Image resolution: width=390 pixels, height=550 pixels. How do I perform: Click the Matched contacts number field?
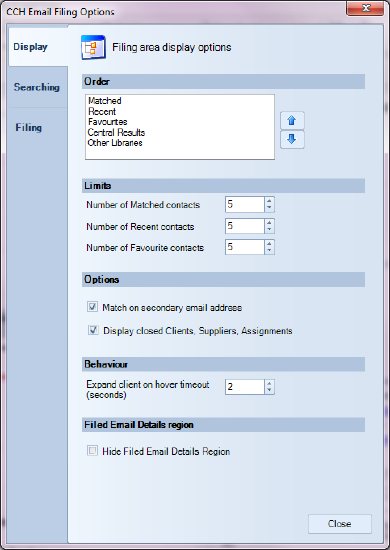click(x=245, y=204)
